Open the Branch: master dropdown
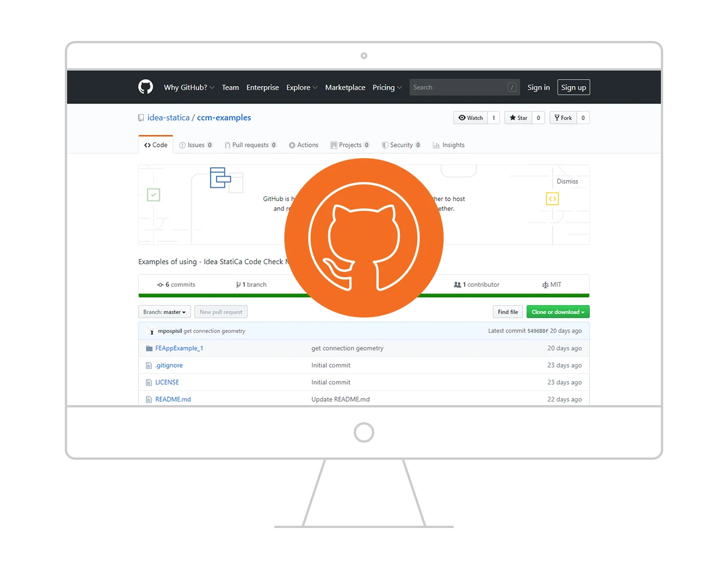728x569 pixels. click(x=164, y=312)
